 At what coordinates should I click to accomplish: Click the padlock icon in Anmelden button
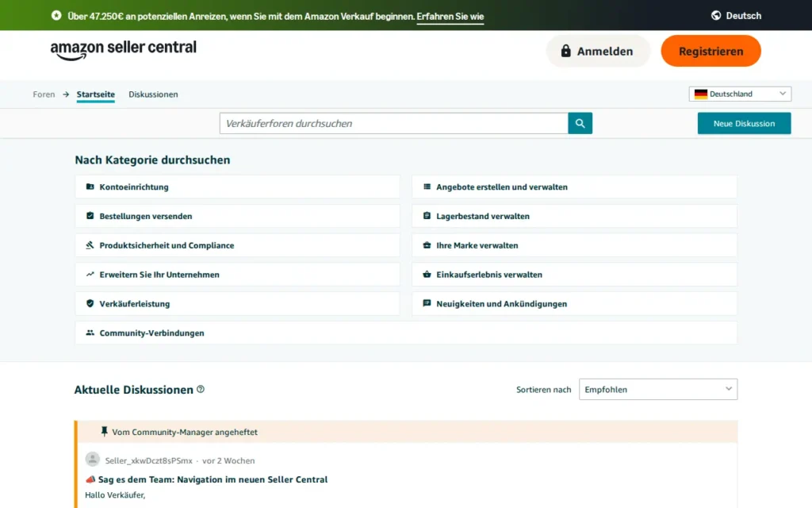566,51
